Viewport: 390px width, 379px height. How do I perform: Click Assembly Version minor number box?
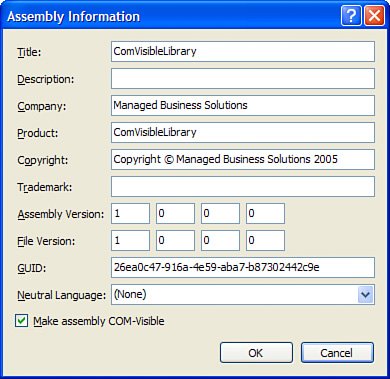[x=175, y=214]
